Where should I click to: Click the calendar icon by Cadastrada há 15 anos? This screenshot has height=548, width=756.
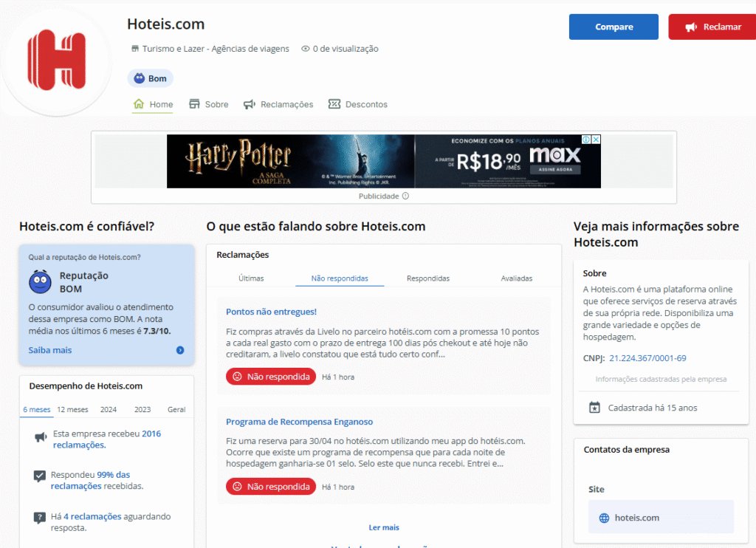pos(594,408)
